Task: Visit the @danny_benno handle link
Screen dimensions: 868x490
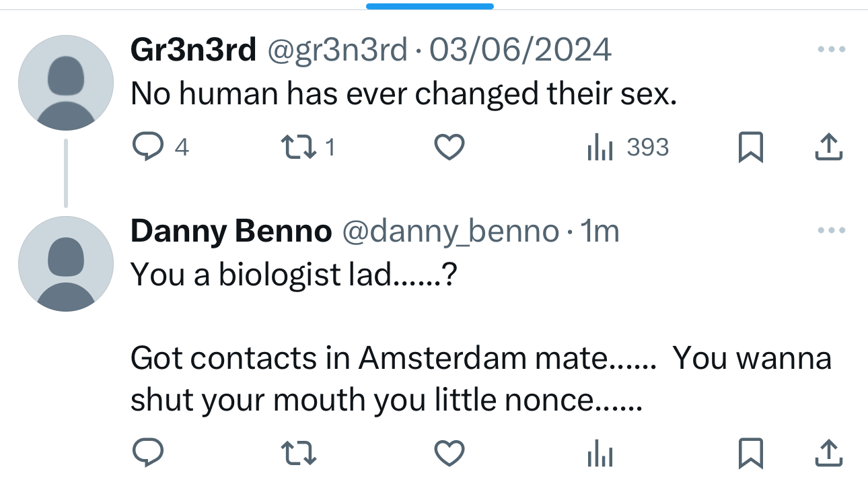Action: coord(451,232)
